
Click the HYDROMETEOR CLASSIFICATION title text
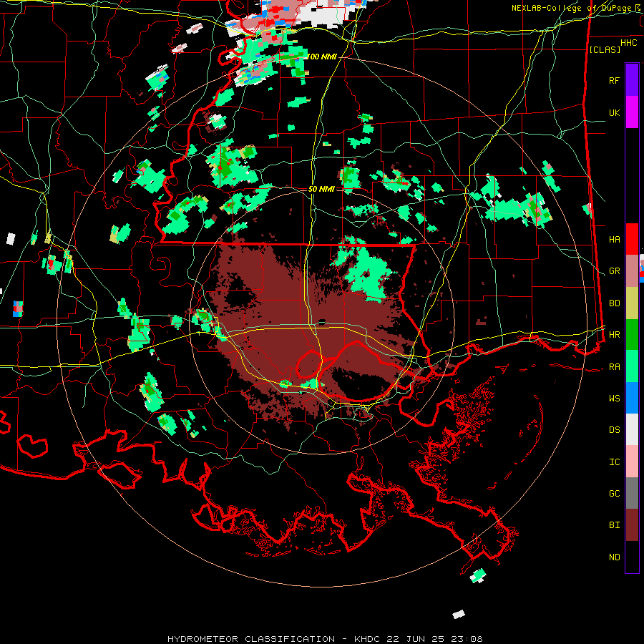[x=251, y=639]
